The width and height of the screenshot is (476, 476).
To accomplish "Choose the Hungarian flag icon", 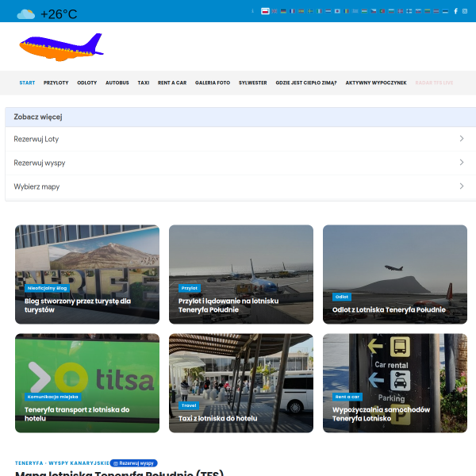I will [x=364, y=11].
